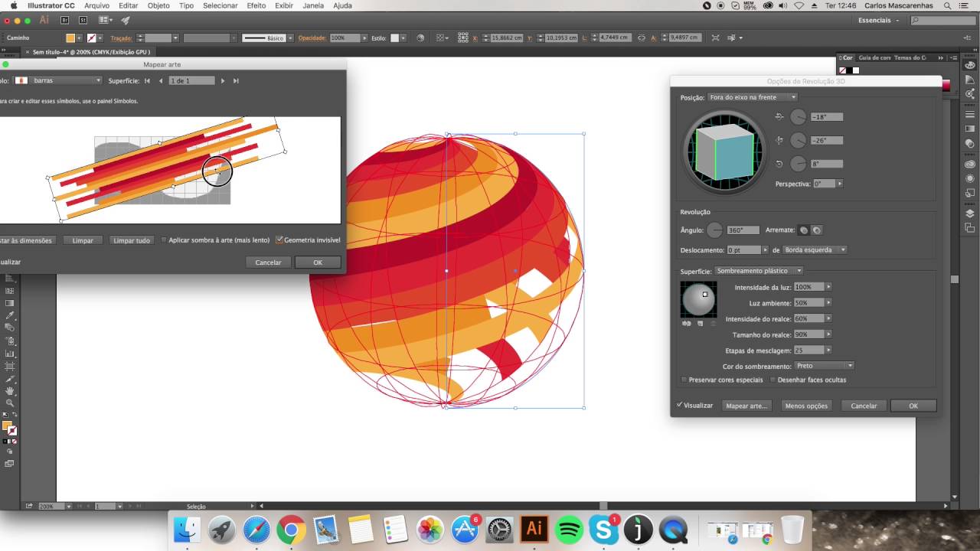Go to next surface arrow in Mapear arte
This screenshot has height=551, width=980.
(x=223, y=80)
